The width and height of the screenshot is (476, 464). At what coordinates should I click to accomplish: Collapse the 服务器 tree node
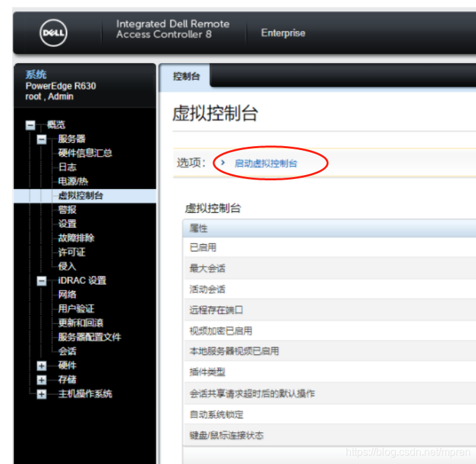coord(41,140)
